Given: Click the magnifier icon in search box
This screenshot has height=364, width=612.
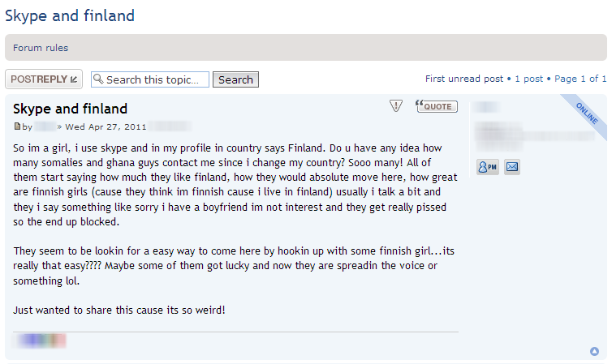Looking at the screenshot, I should (x=98, y=79).
